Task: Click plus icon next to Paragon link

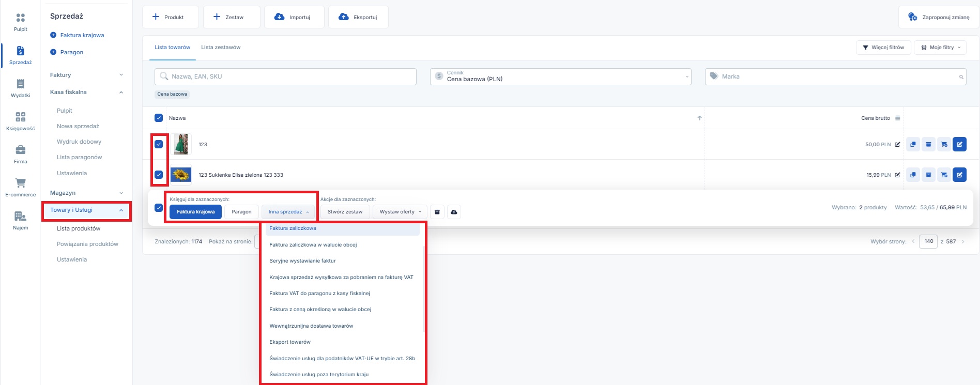Action: click(x=53, y=52)
